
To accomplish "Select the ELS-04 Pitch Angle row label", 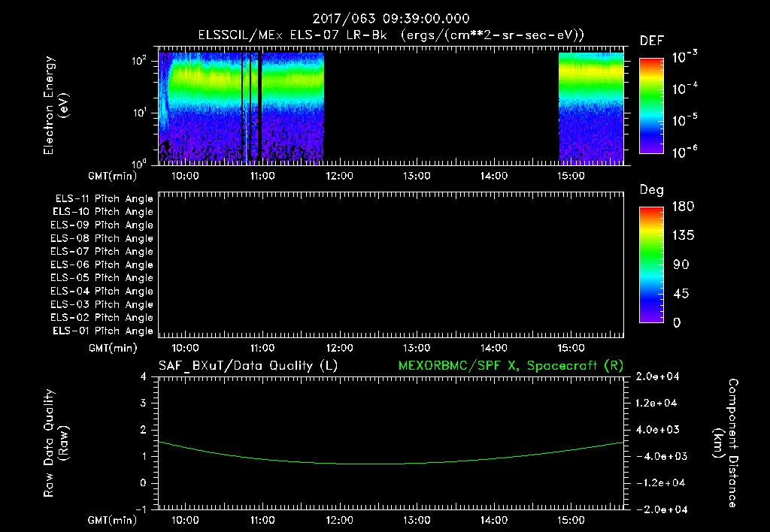I will coord(102,292).
